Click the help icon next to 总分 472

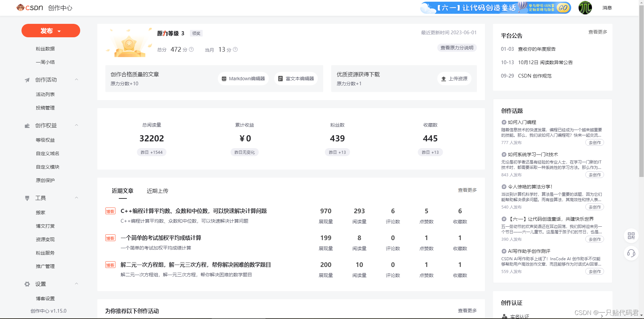point(191,49)
